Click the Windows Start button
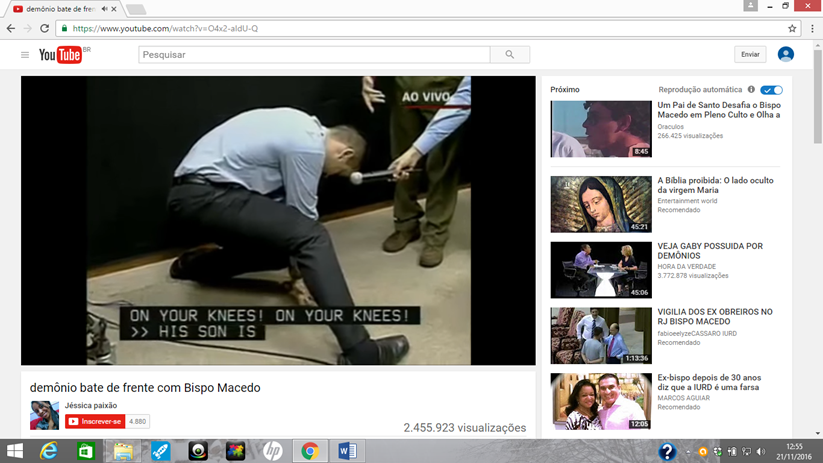 pos(15,451)
